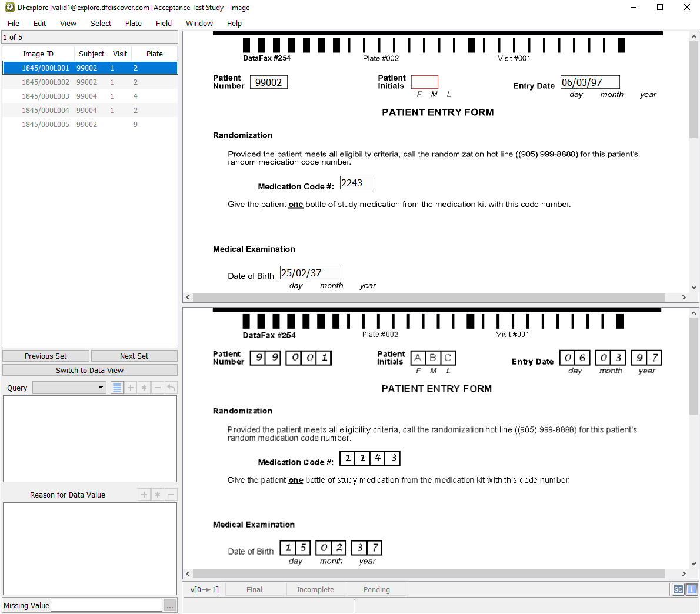The image size is (700, 614).
Task: Open the Plate menu
Action: pos(133,23)
